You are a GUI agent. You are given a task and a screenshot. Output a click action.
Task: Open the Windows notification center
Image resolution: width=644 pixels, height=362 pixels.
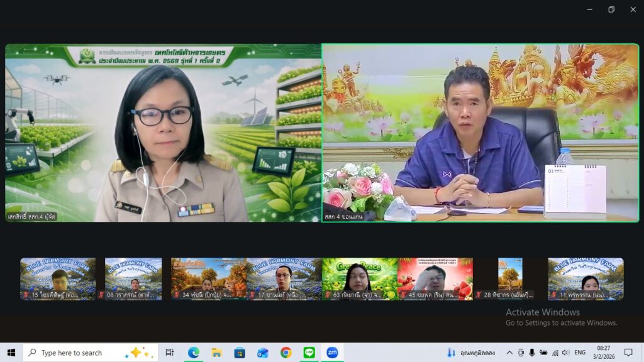[628, 353]
